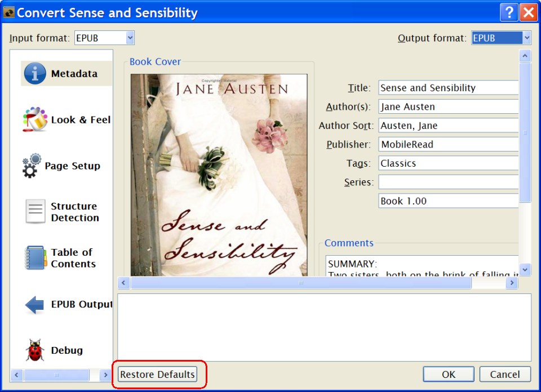Click the Tags field containing Classics
The width and height of the screenshot is (541, 392).
click(448, 163)
